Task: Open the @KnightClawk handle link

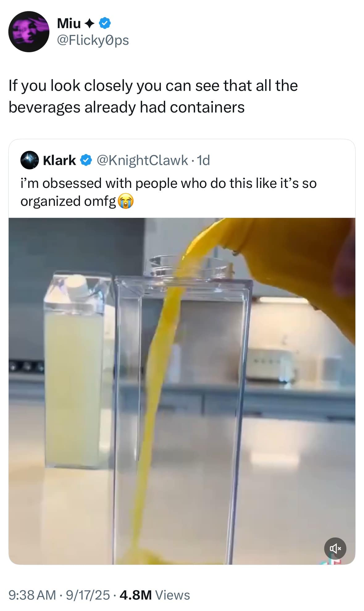Action: [x=142, y=160]
